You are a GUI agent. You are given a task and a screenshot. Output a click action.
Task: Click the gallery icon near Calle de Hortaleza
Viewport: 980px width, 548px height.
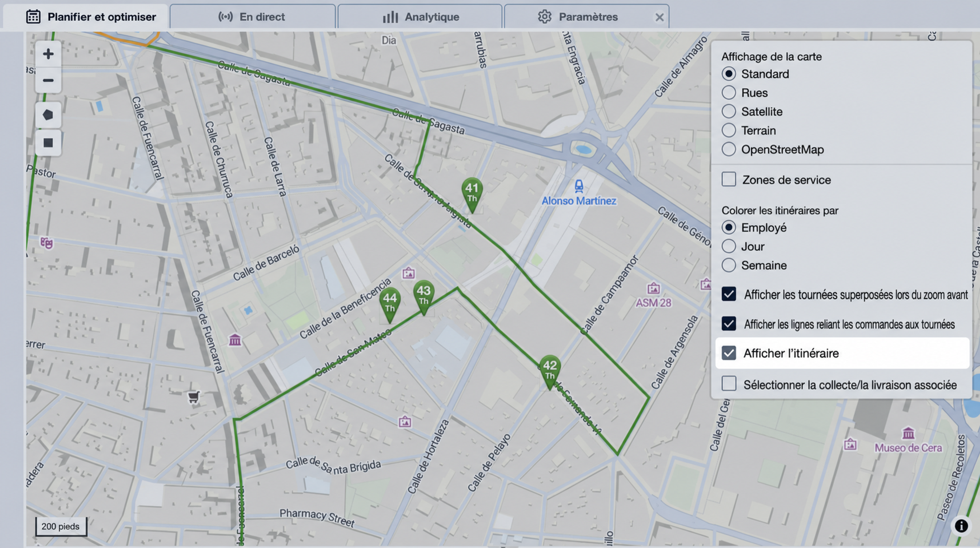[x=404, y=422]
